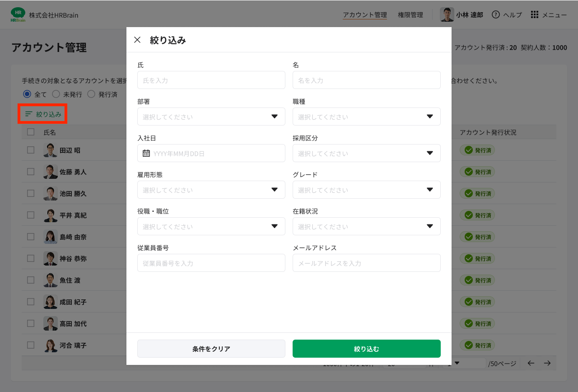Switch to 権限管理 in the top menu
This screenshot has height=392, width=578.
[410, 14]
